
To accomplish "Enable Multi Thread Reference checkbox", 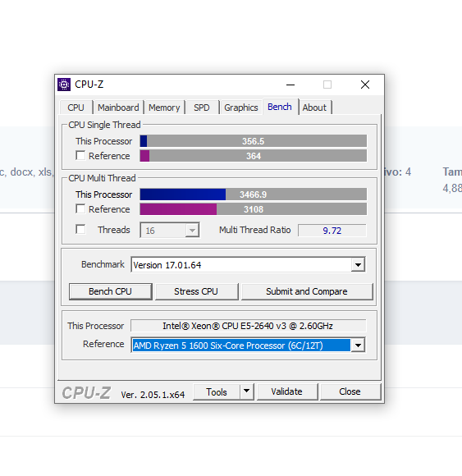I will click(80, 208).
